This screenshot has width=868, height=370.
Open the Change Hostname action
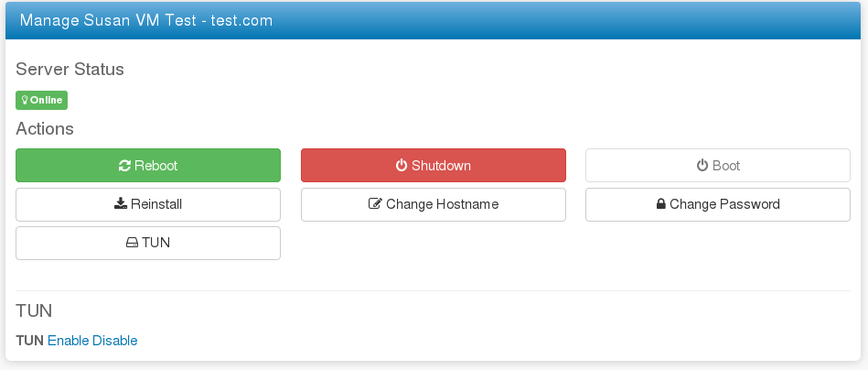coord(434,204)
